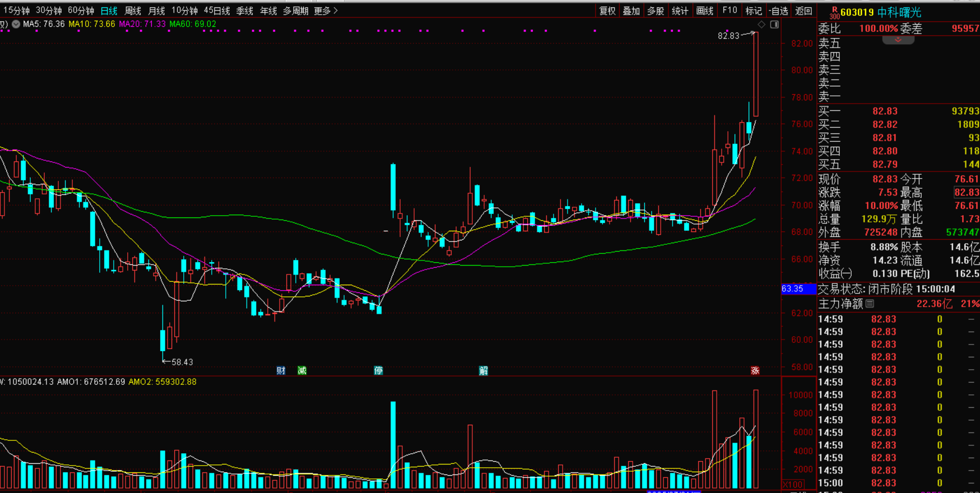Click the 涨 limit-up event marker
980x493 pixels.
[755, 370]
